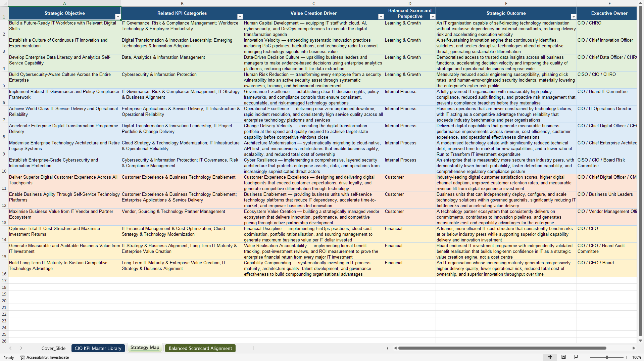Go to previous sheet arrow
Screen dimensions: 644x361
click(10, 348)
